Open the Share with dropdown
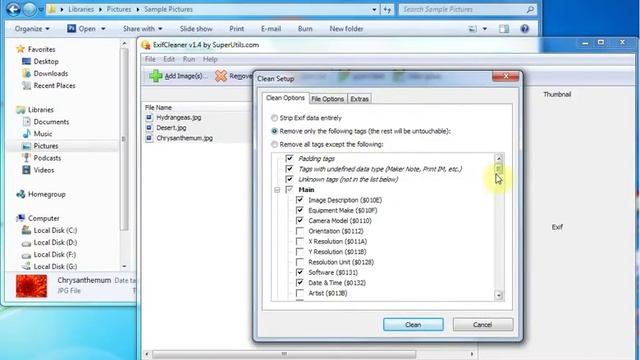Viewport: 640px width, 360px height. pyautogui.click(x=142, y=29)
